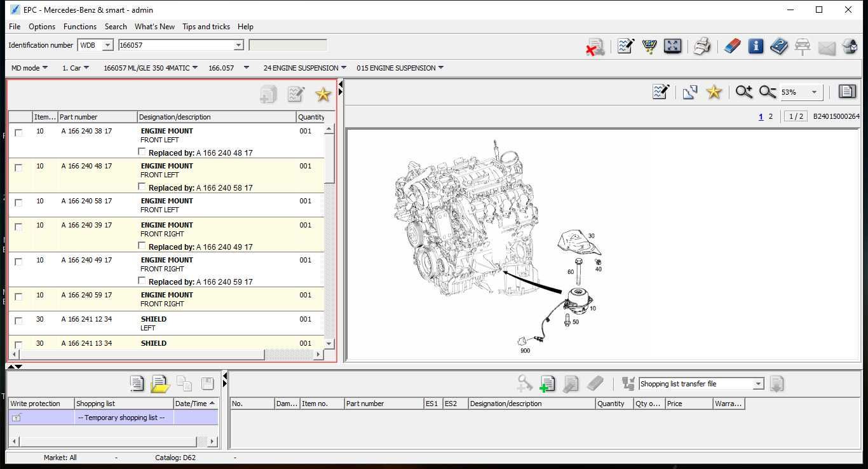Open the 53% zoom level dropdown

click(815, 92)
